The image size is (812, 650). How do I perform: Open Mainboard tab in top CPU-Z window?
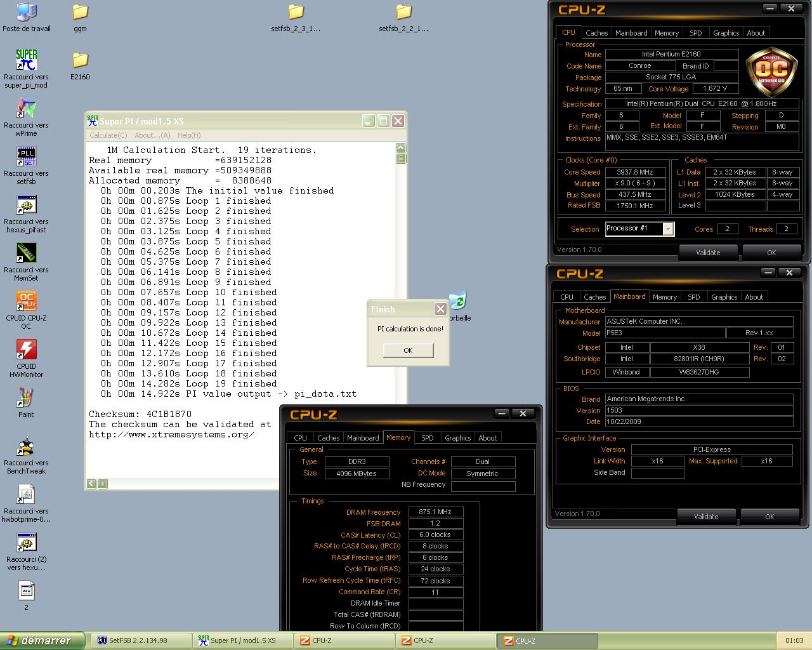pyautogui.click(x=631, y=33)
